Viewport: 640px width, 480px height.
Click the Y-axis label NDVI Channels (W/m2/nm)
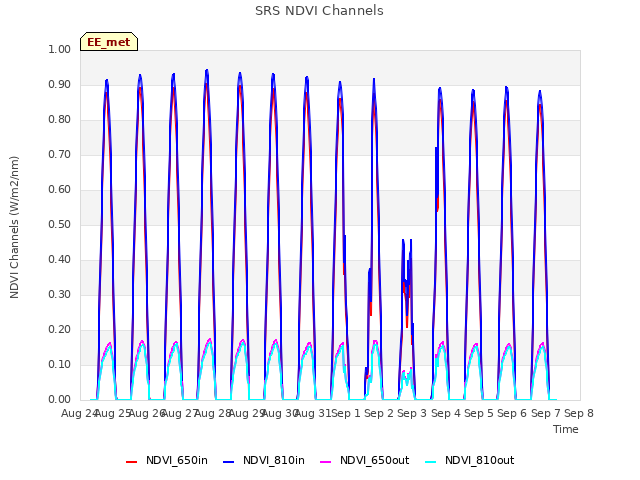14,227
